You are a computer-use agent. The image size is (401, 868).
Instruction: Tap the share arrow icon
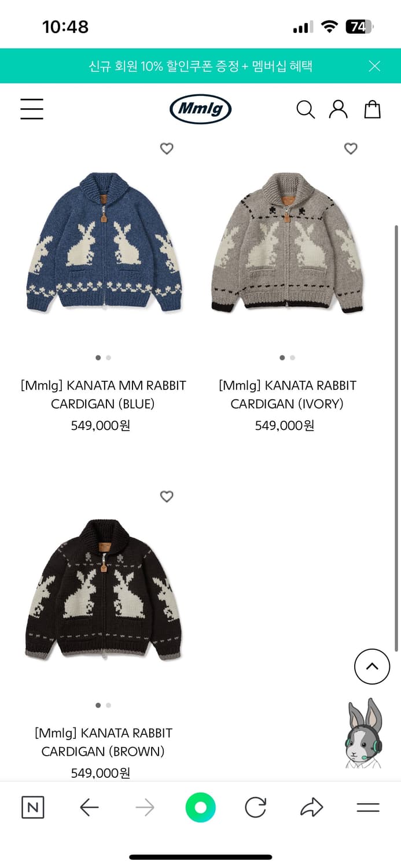tap(311, 807)
